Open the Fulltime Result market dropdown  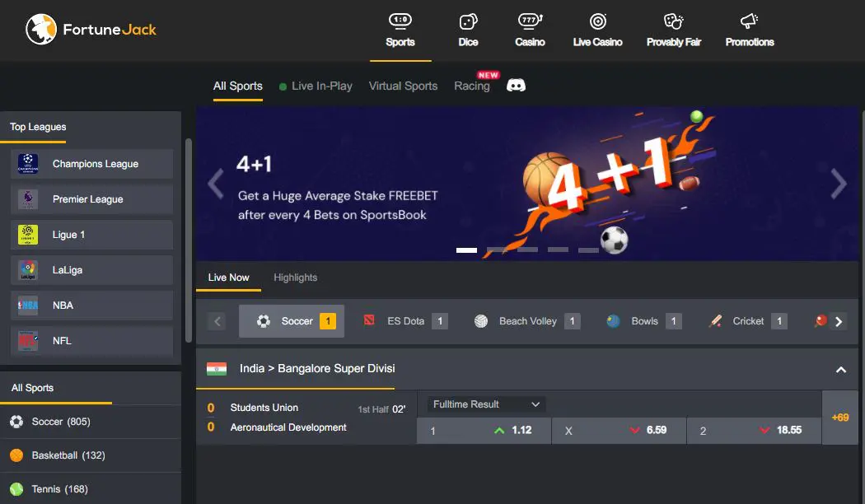pos(486,404)
